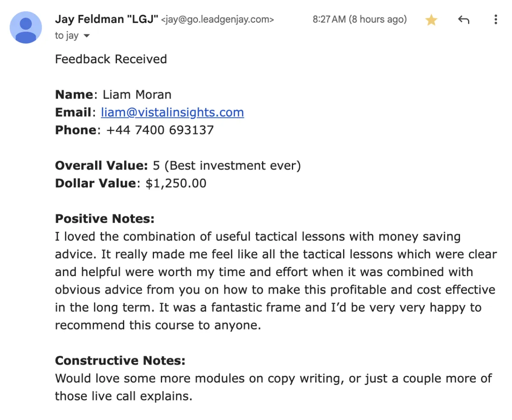The height and width of the screenshot is (420, 512).
Task: Click the sentence about copy writing modules
Action: tap(273, 387)
